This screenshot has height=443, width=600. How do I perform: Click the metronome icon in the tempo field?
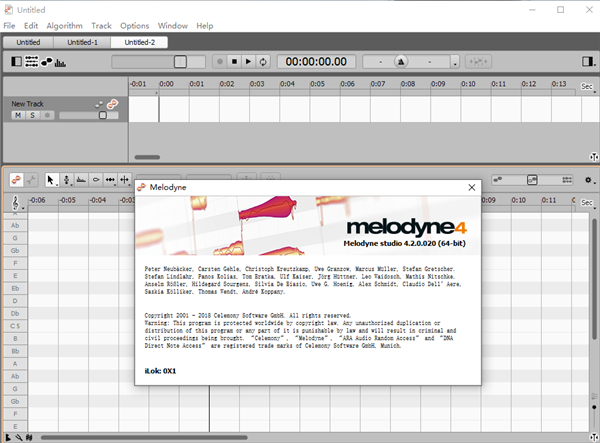(x=401, y=62)
